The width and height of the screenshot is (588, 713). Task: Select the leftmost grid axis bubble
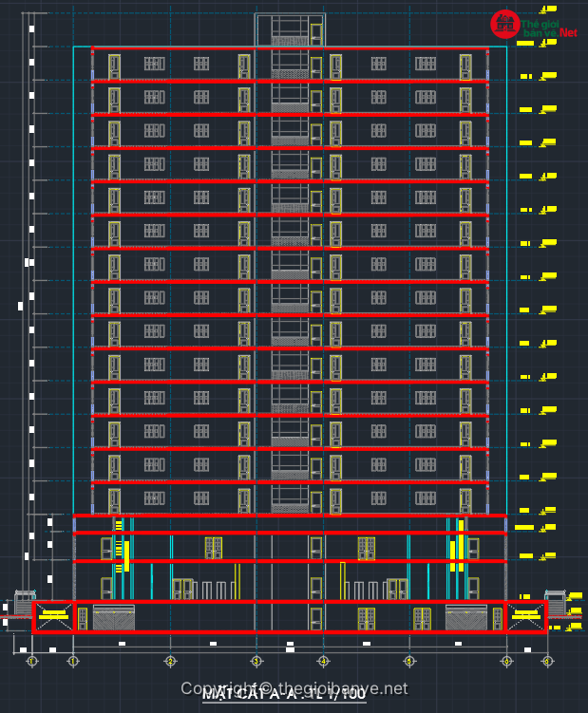(31, 661)
